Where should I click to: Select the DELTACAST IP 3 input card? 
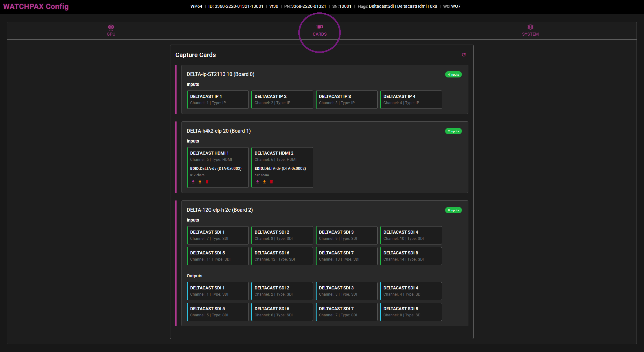(x=346, y=99)
